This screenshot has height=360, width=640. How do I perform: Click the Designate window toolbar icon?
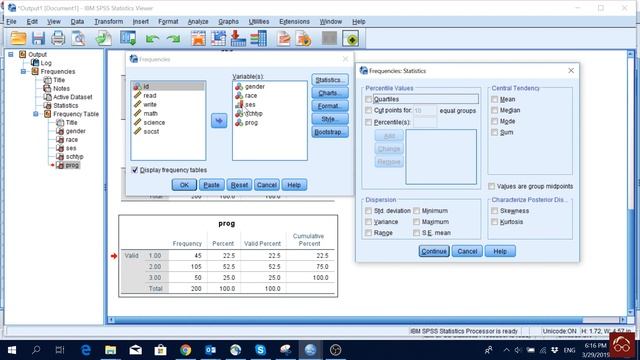coord(304,39)
